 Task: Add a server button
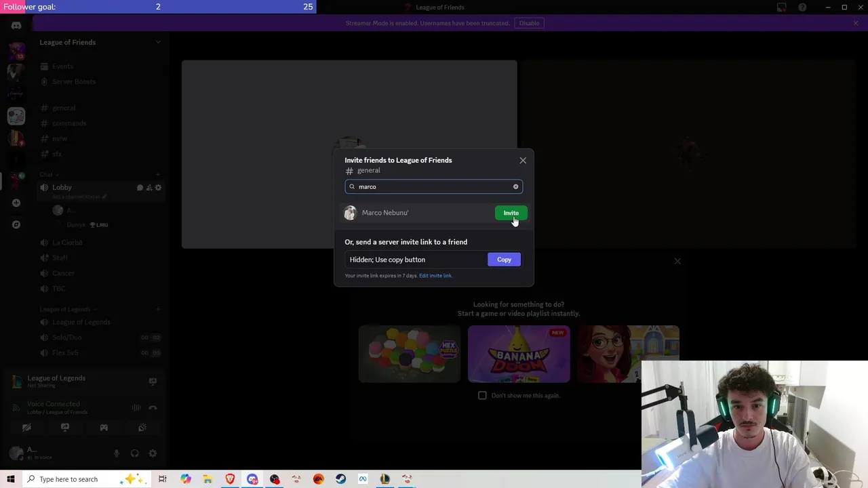pos(16,203)
